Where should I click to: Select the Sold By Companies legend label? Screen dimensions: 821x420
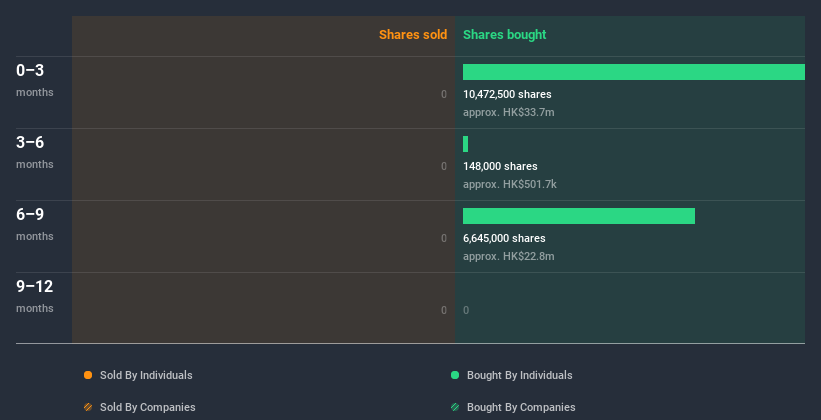(x=148, y=407)
